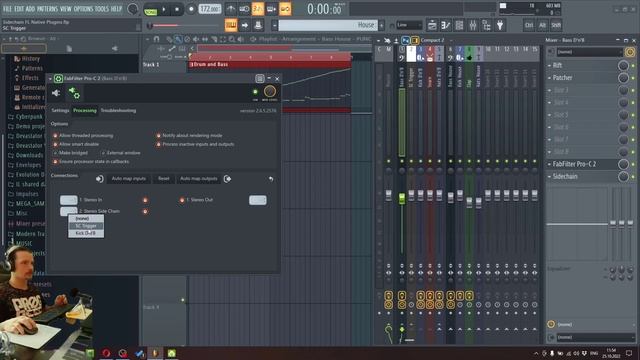Toggle the Stereo Side Chain enable light

[x=145, y=211]
